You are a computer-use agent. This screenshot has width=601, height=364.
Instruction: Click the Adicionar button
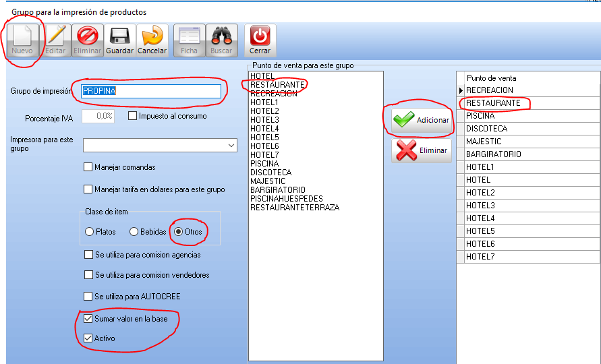pos(422,120)
